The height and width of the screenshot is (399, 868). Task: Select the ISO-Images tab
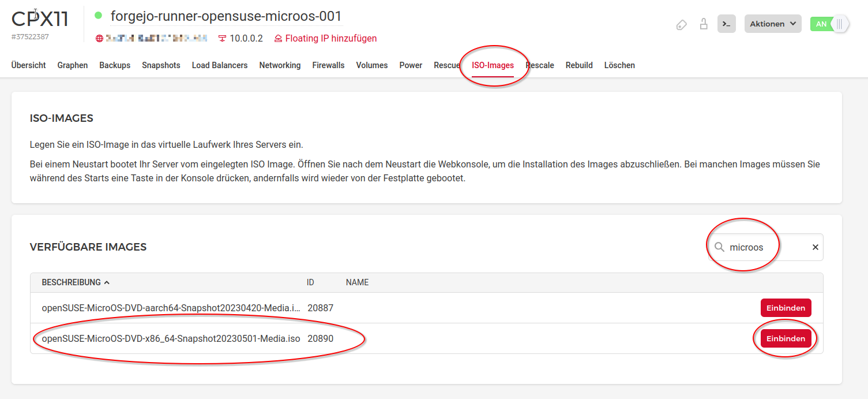493,65
